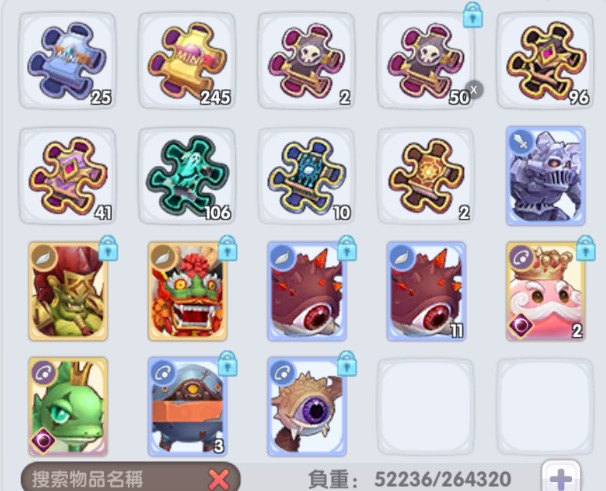Viewport: 606px width, 491px height.
Task: Toggle lock on the lion dance mask card
Action: tap(228, 248)
